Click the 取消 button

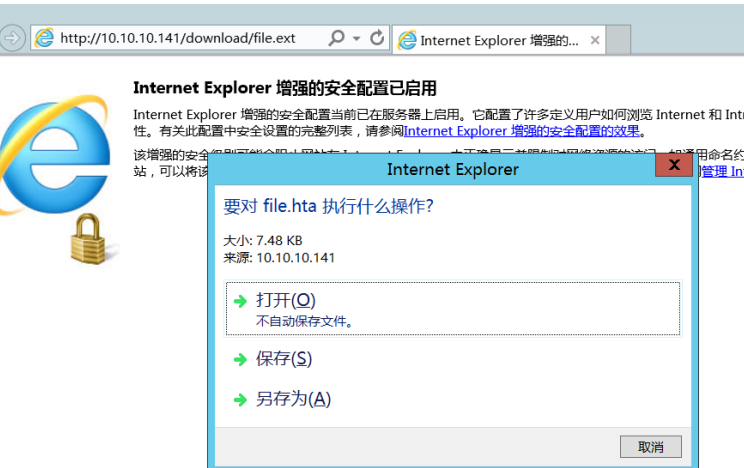pos(651,447)
